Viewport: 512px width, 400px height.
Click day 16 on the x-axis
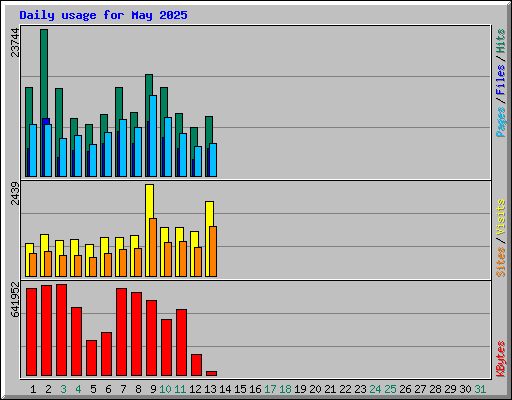click(x=255, y=389)
